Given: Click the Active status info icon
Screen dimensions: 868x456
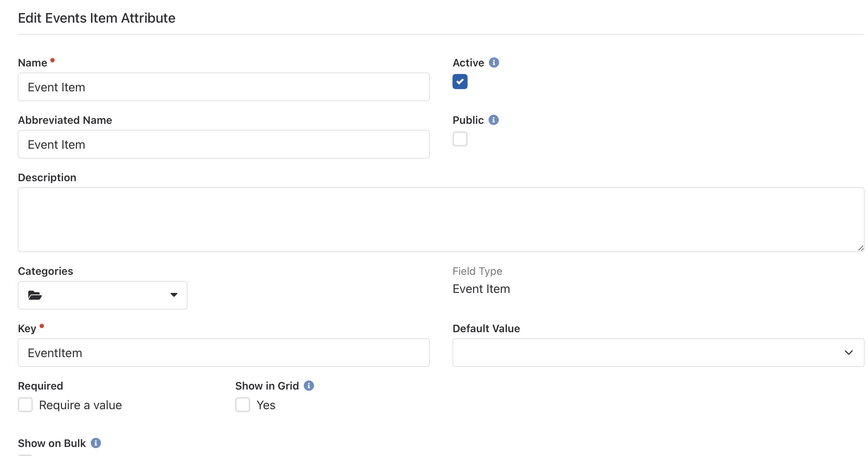Looking at the screenshot, I should [x=494, y=63].
